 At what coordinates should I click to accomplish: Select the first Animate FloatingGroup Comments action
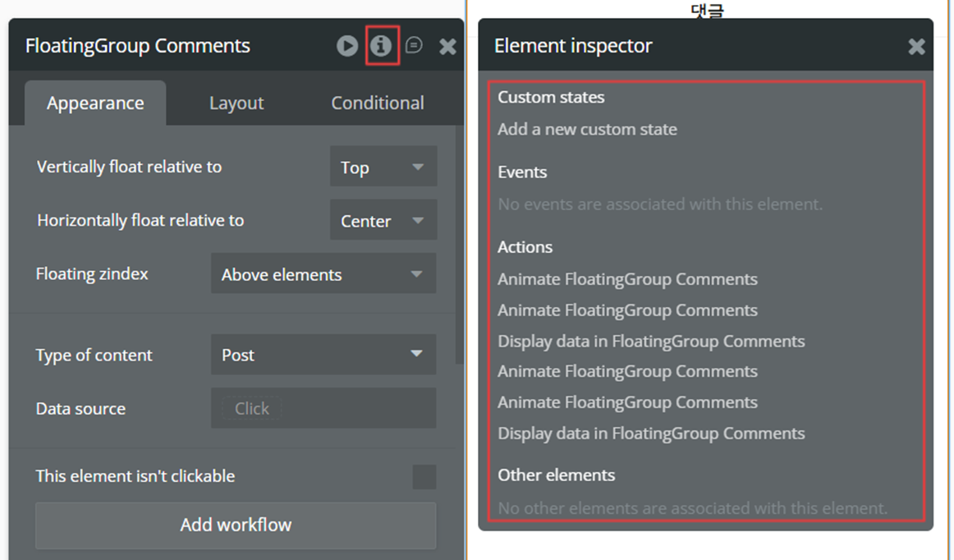627,280
